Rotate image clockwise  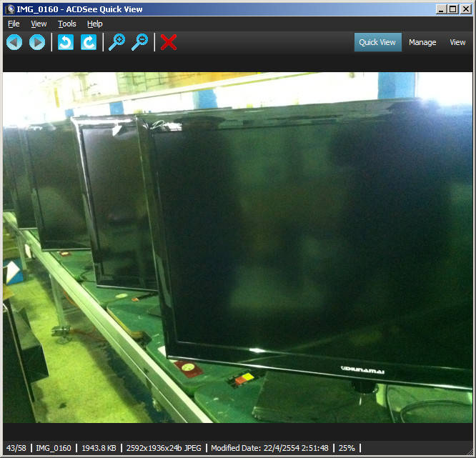click(x=89, y=42)
